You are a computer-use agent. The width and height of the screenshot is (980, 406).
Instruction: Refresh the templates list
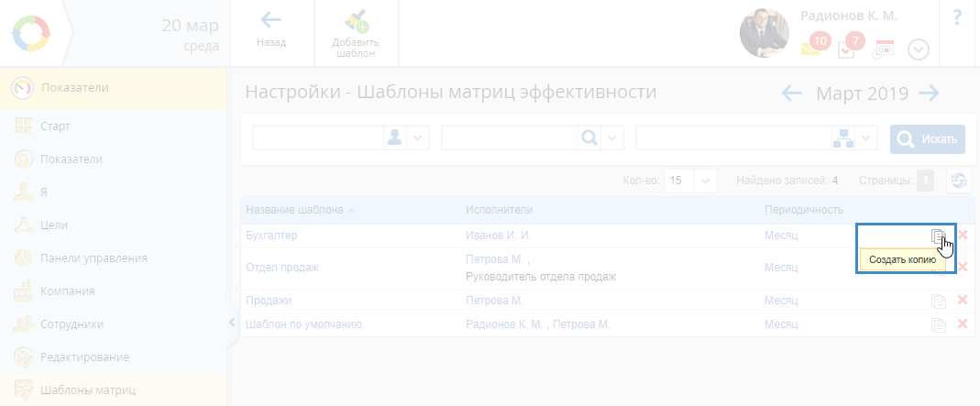(x=959, y=181)
